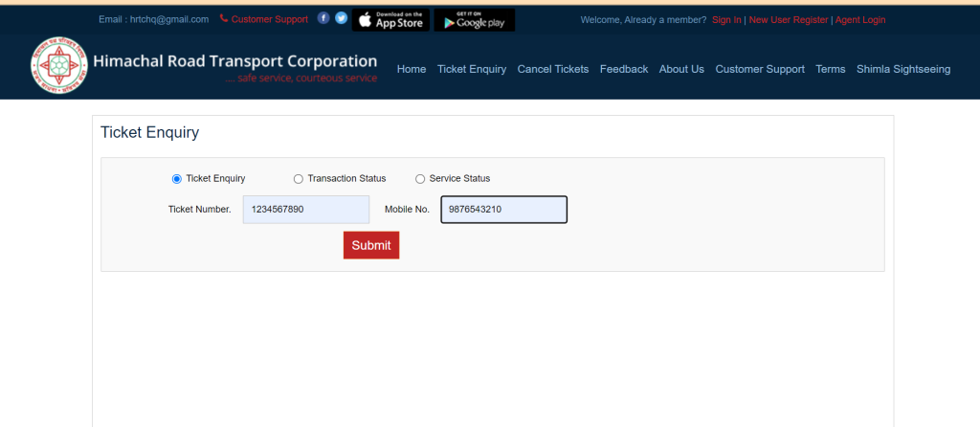The image size is (980, 427).
Task: Click the 'Ticket Number.' field label
Action: 199,210
